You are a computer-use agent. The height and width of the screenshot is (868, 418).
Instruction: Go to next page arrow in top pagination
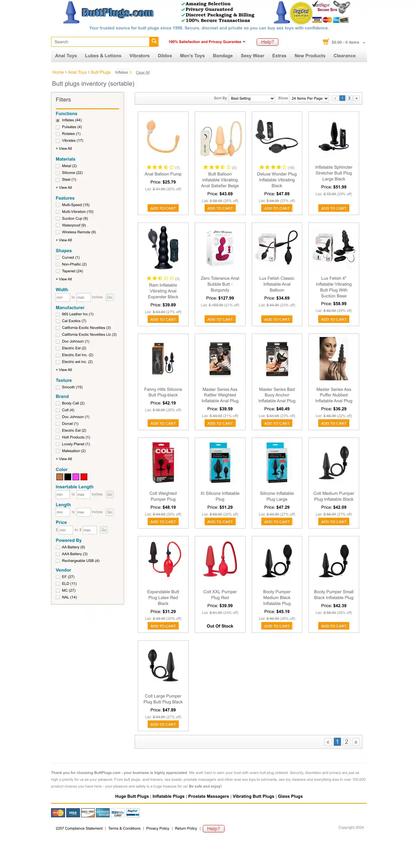tap(356, 98)
